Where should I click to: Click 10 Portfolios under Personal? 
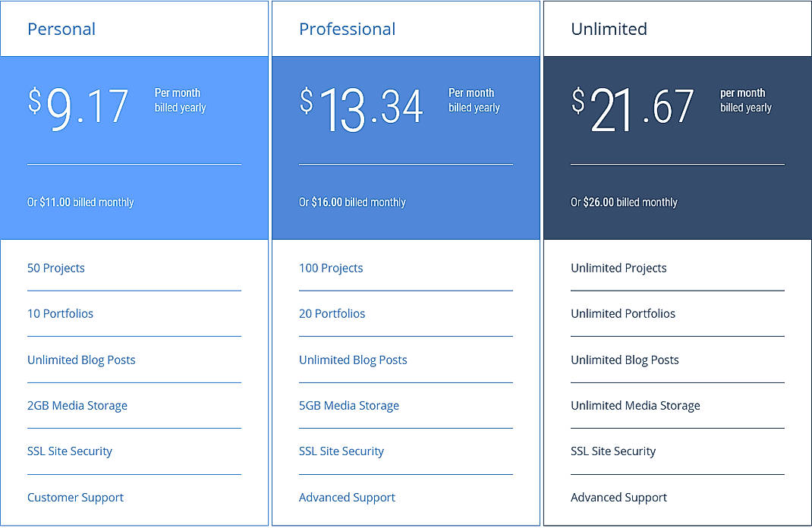[60, 313]
